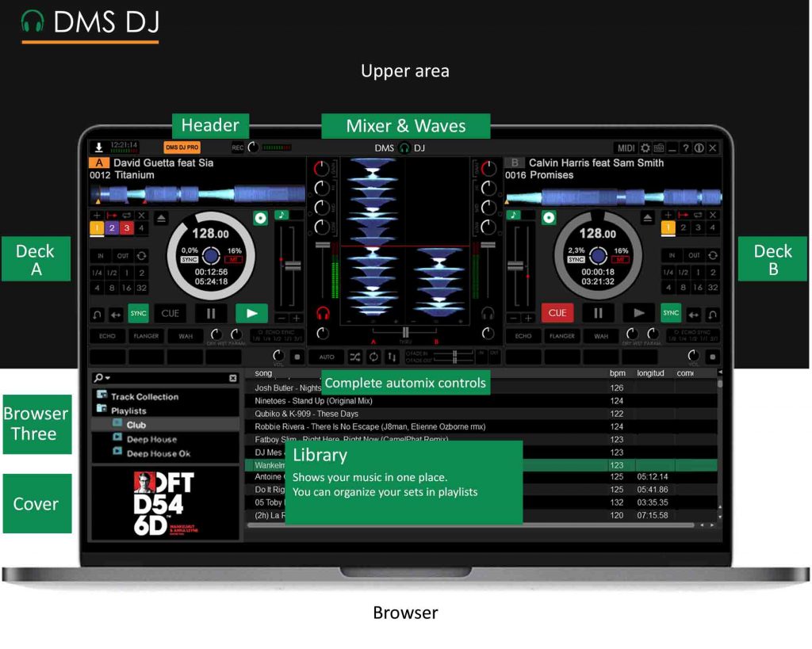
Task: Open the MIDI configuration button
Action: pos(626,148)
